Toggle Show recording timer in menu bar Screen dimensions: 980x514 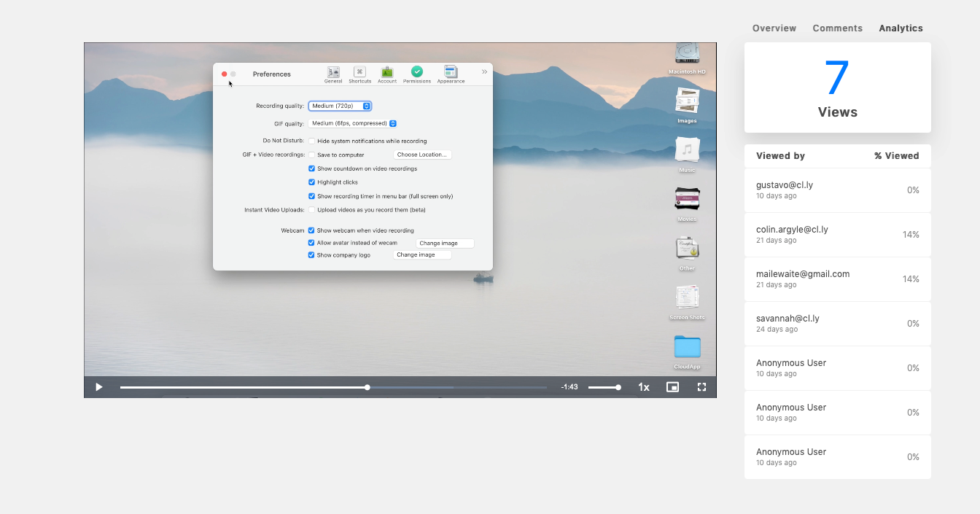coord(311,196)
